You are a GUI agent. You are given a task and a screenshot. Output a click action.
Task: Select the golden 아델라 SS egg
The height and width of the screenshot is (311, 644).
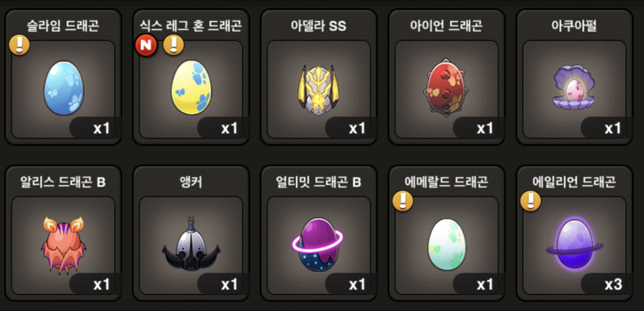pyautogui.click(x=319, y=90)
